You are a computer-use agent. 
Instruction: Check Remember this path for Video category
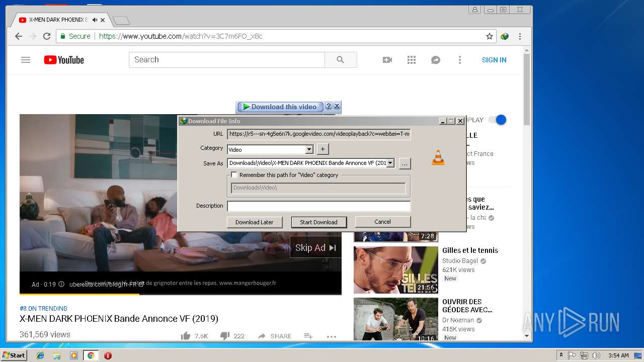pyautogui.click(x=234, y=175)
